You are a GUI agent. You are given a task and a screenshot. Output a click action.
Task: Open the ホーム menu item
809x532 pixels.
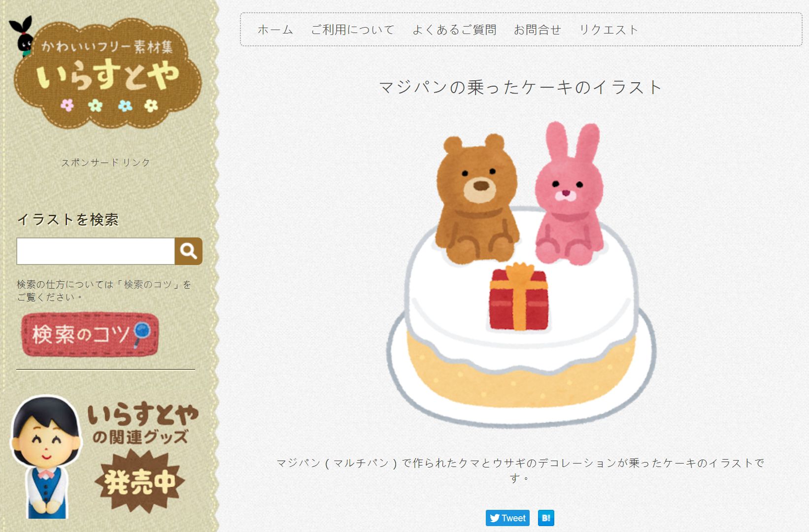[x=275, y=30]
